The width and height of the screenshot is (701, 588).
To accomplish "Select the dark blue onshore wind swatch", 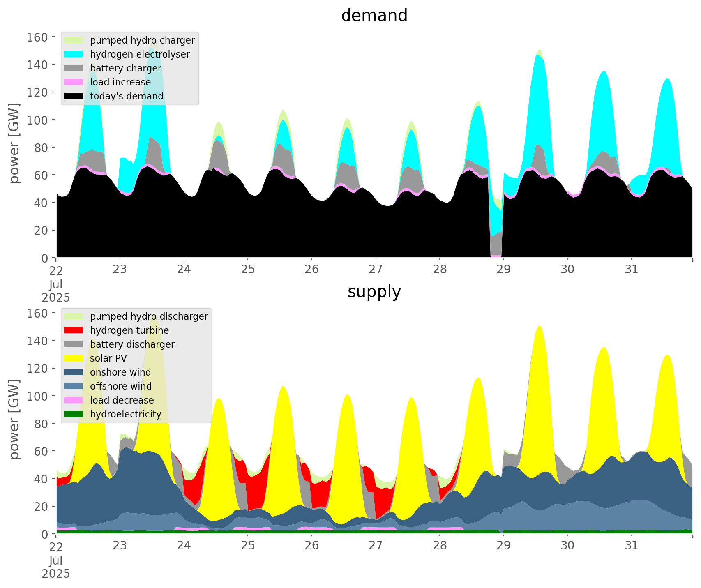I will 74,372.
